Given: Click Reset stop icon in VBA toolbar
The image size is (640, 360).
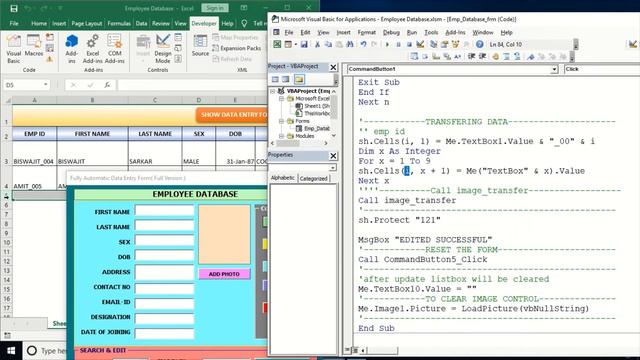Looking at the screenshot, I should (x=409, y=44).
